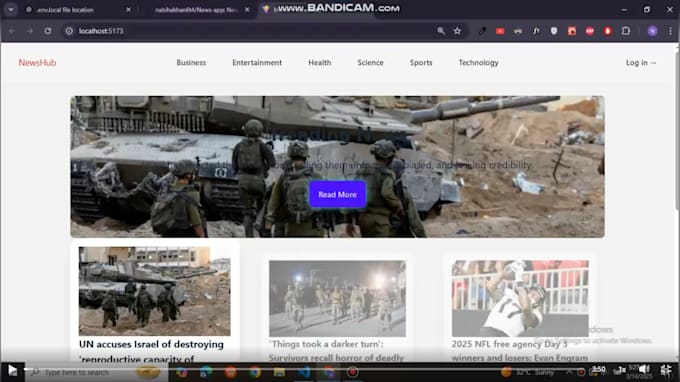Open the Bandicam record icon in taskbar
This screenshot has height=382, width=680.
(353, 372)
